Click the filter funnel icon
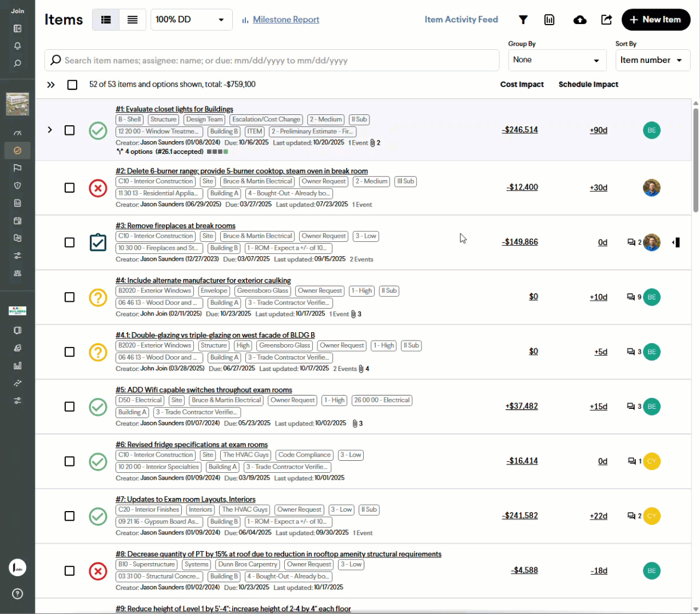 pos(523,20)
